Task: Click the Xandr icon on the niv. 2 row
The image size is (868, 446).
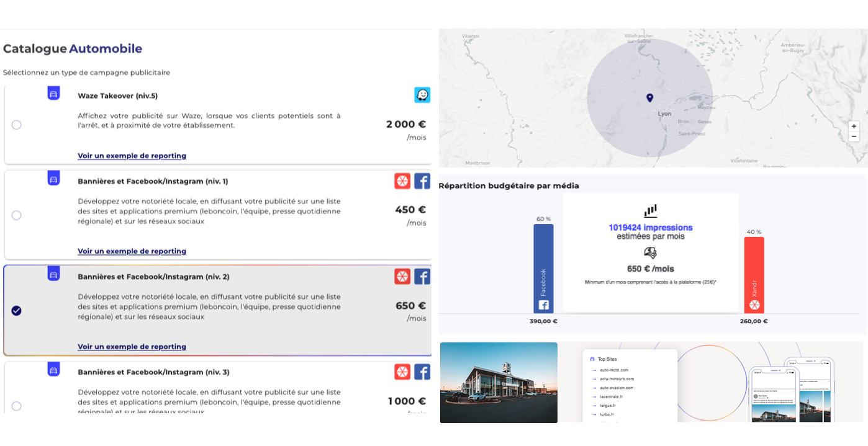Action: (402, 277)
